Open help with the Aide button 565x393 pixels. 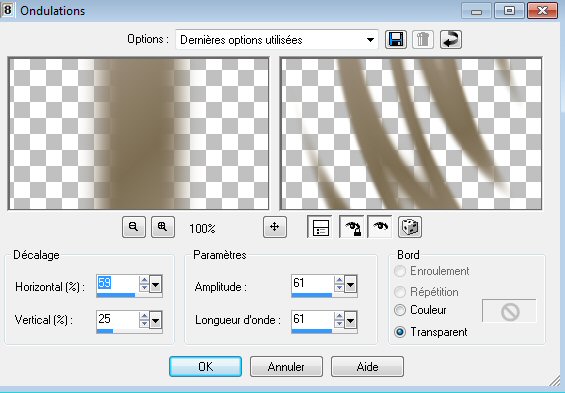[367, 367]
